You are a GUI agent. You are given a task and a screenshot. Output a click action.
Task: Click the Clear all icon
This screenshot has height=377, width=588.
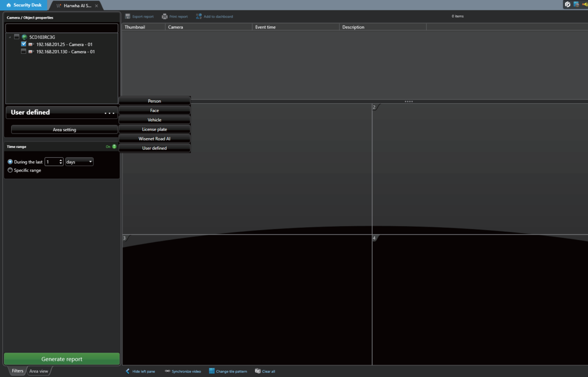258,371
